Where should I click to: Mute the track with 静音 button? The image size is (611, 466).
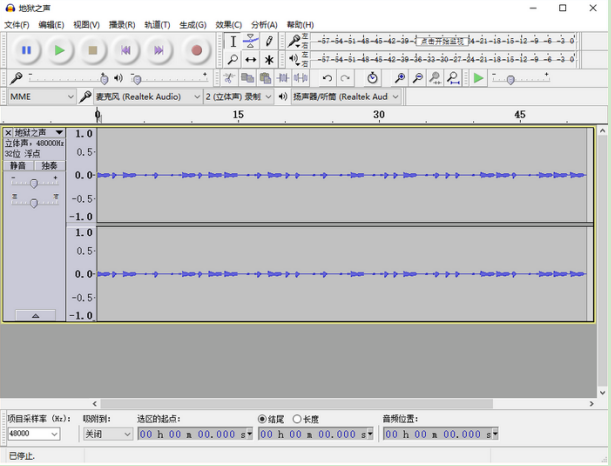18,166
